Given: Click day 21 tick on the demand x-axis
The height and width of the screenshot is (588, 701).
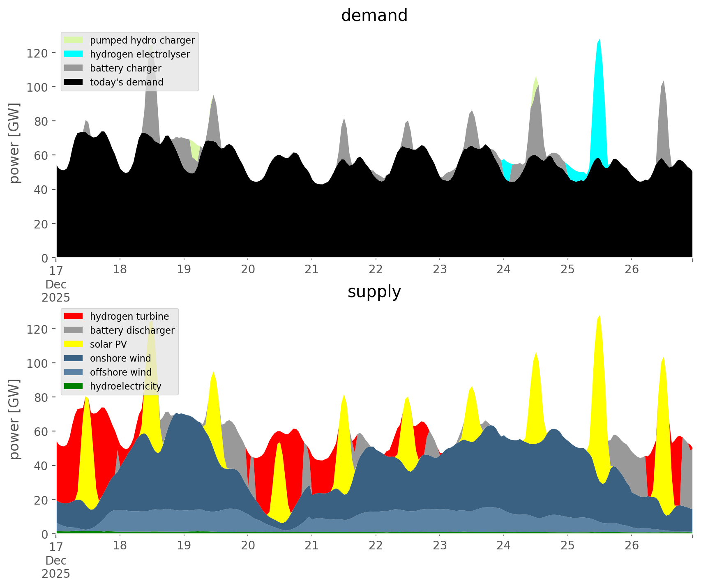Looking at the screenshot, I should point(312,270).
